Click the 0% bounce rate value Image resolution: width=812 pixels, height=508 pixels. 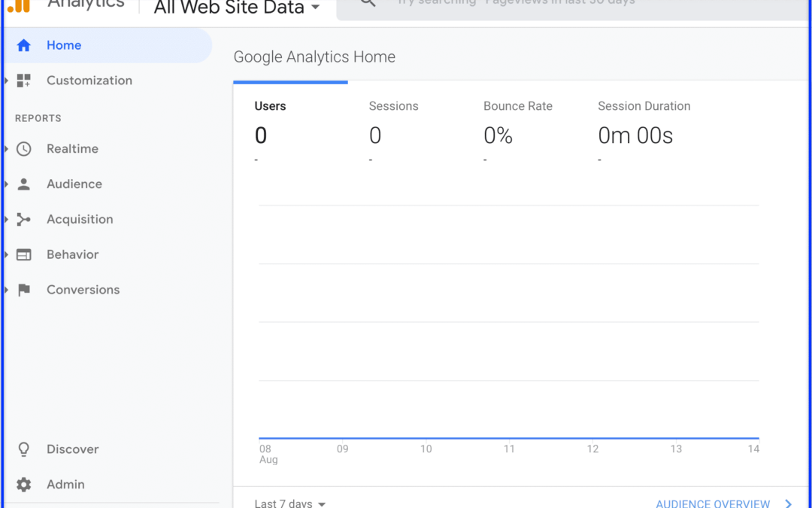(498, 135)
